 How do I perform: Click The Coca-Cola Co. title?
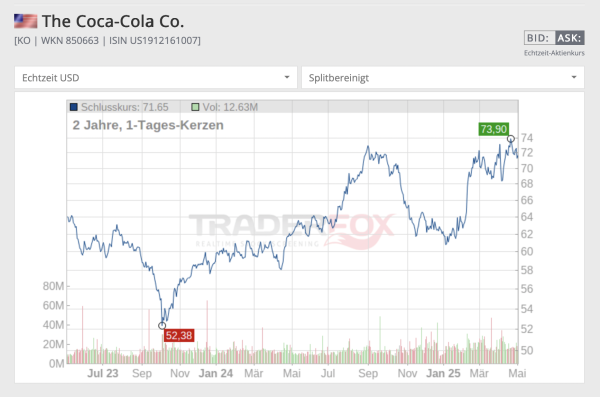point(113,21)
